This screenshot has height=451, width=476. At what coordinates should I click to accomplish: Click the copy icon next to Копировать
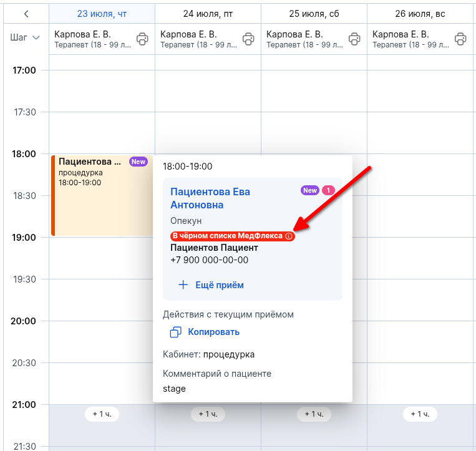tap(175, 332)
